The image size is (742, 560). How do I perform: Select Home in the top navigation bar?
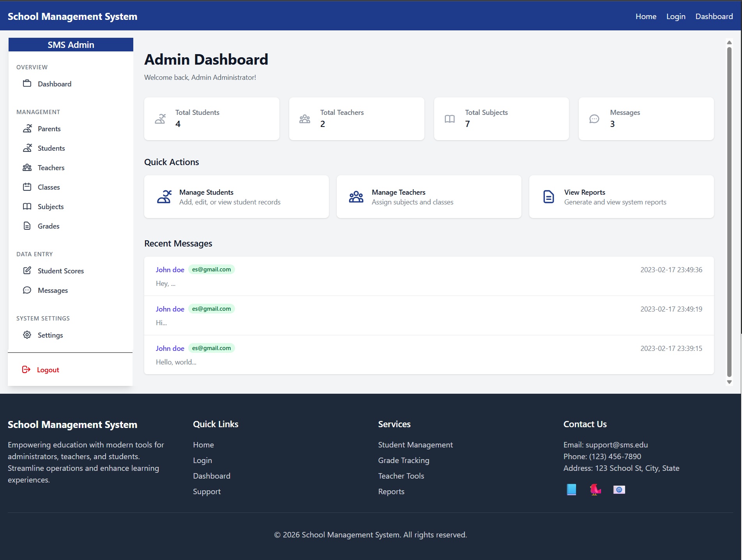(646, 16)
